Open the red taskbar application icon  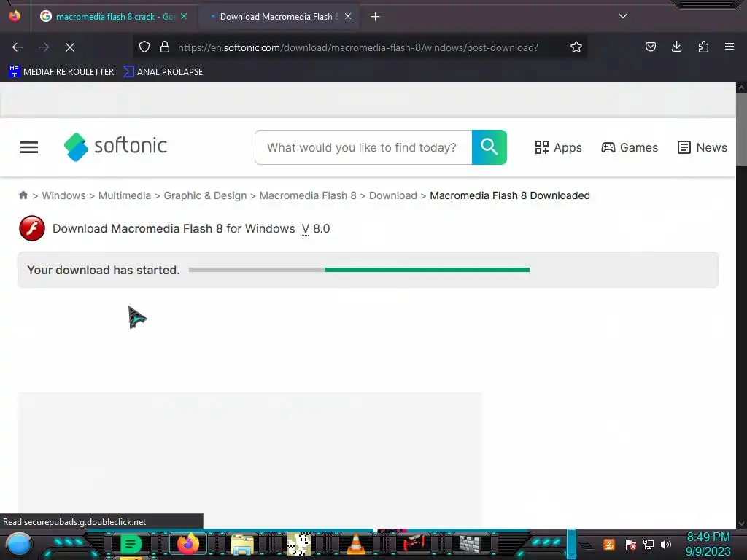413,544
